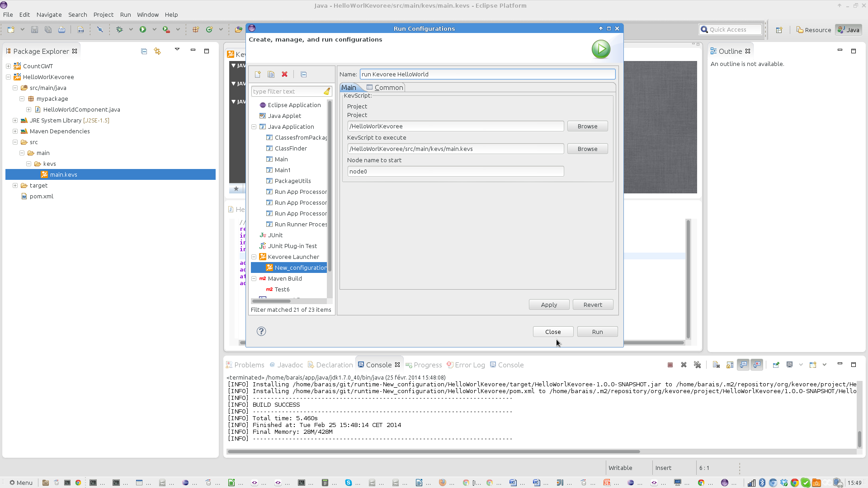
Task: Click console horizontal scrollbar
Action: coord(434,451)
